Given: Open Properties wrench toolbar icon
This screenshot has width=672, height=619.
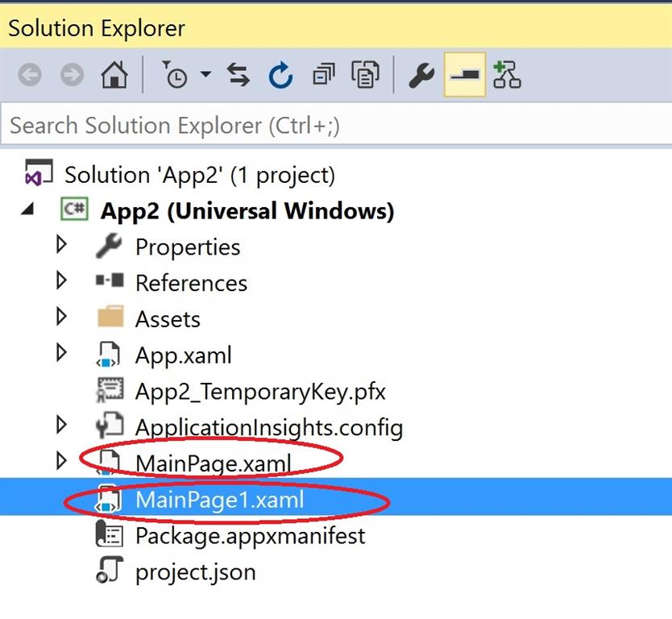Looking at the screenshot, I should pos(421,75).
